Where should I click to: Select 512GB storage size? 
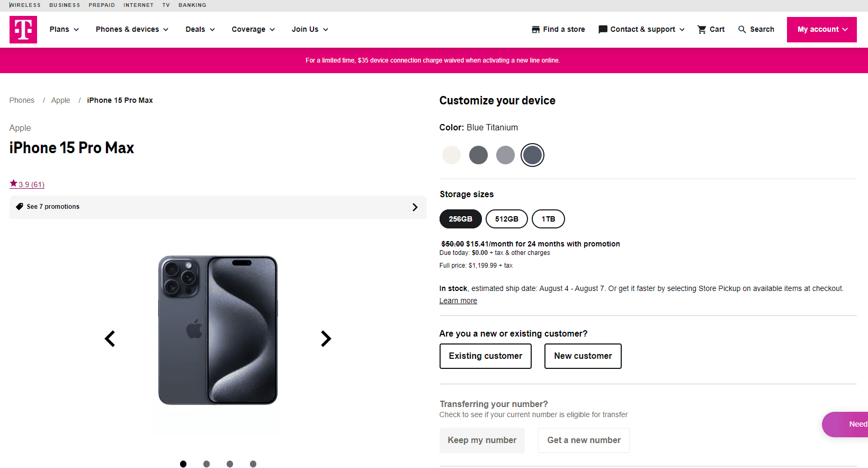click(506, 219)
